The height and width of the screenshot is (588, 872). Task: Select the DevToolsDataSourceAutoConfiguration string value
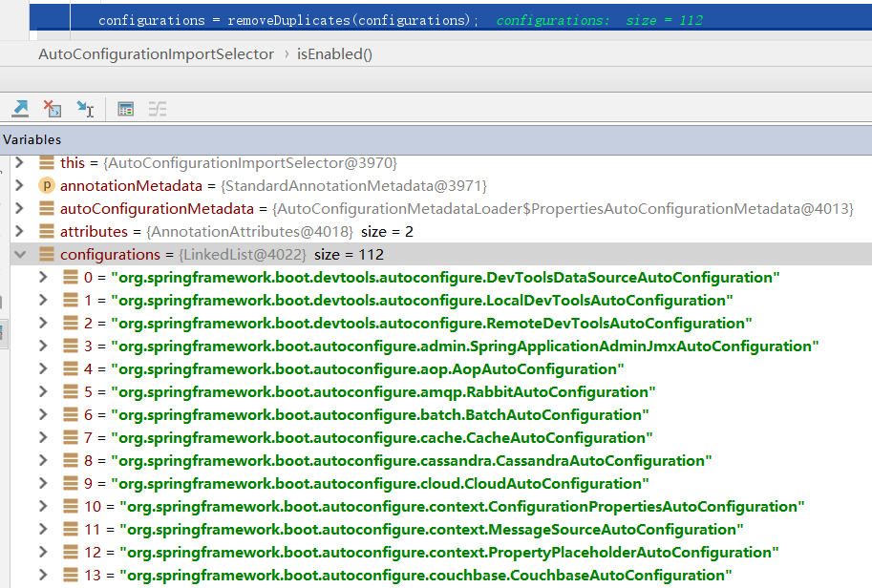tap(445, 278)
